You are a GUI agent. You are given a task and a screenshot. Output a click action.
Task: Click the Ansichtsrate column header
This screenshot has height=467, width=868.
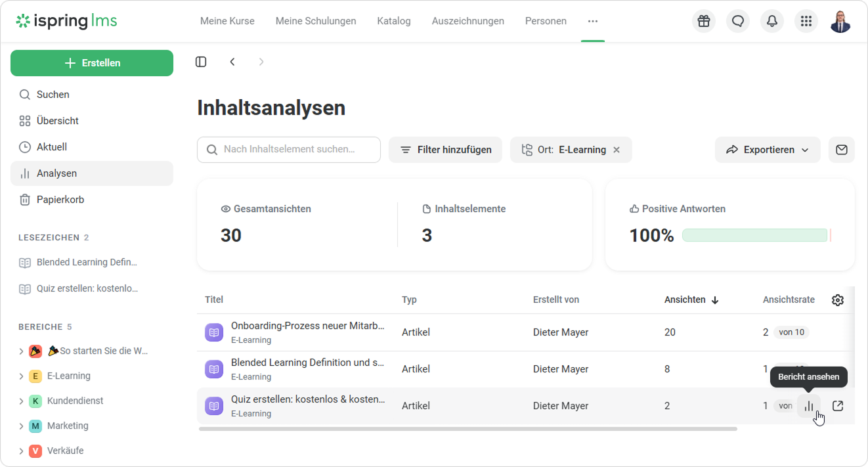pos(789,300)
